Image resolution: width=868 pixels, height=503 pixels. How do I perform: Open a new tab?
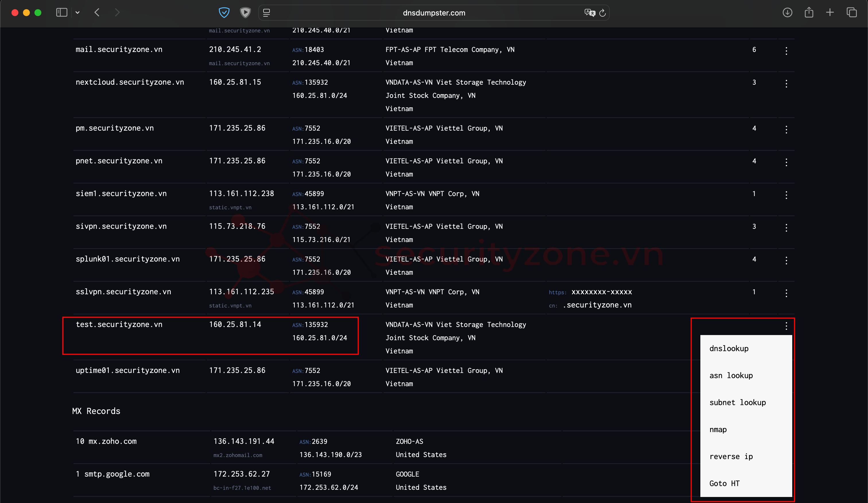pyautogui.click(x=830, y=13)
